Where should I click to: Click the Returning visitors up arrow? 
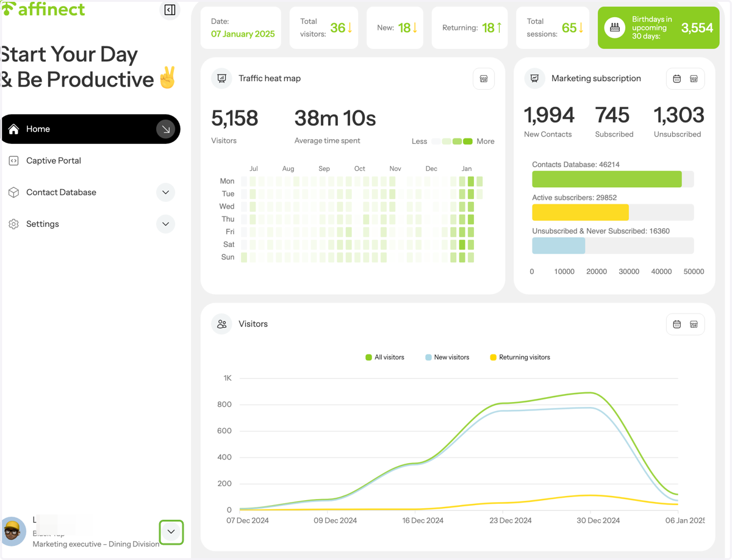pos(499,28)
